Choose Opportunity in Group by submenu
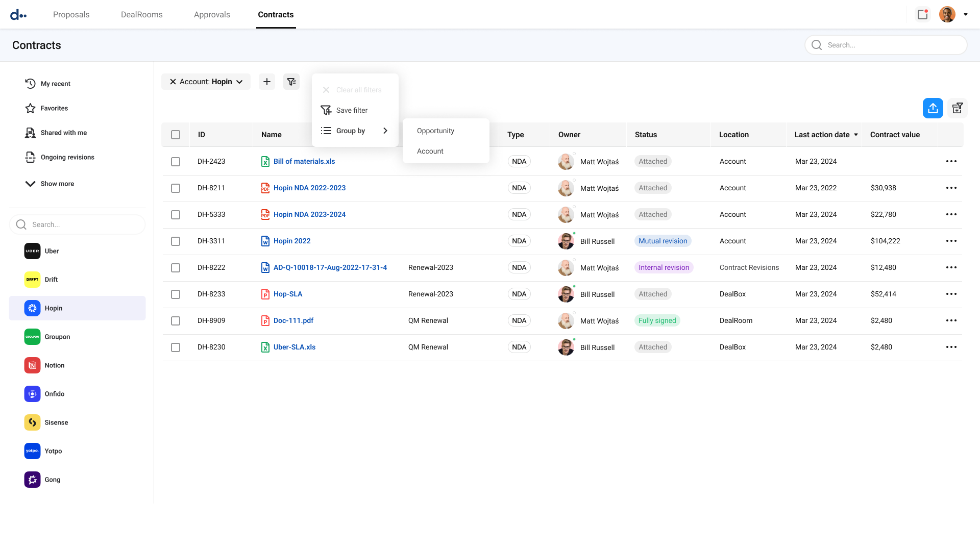 click(435, 131)
